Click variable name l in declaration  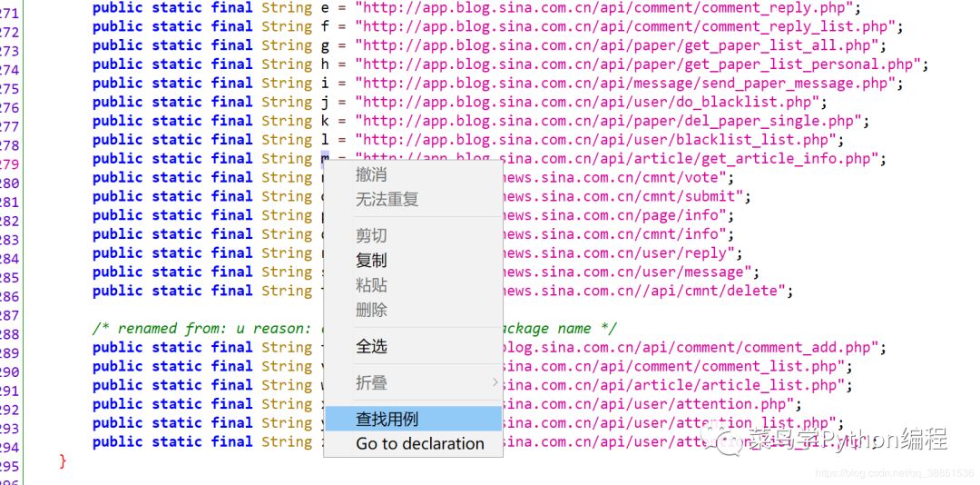325,140
